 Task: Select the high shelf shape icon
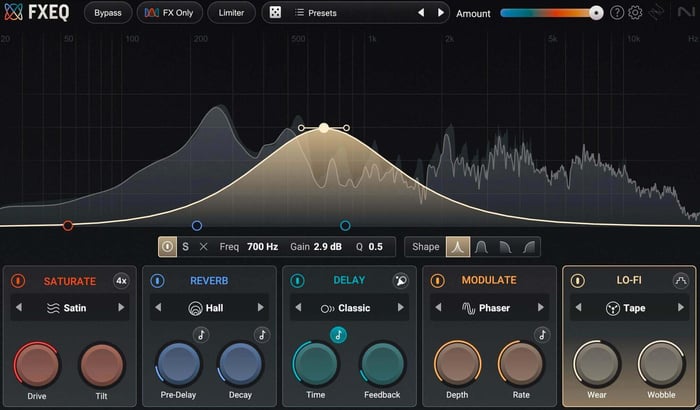point(529,247)
